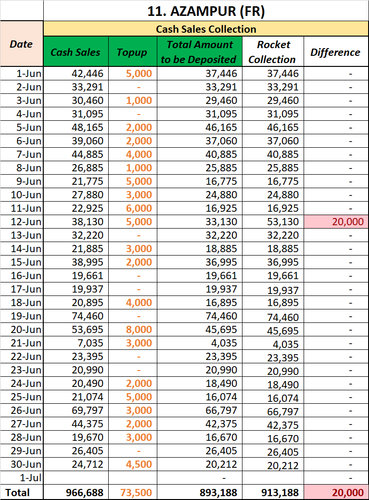Select the 16-Jun date cell
Screen dimensions: 369x500
pos(22,276)
